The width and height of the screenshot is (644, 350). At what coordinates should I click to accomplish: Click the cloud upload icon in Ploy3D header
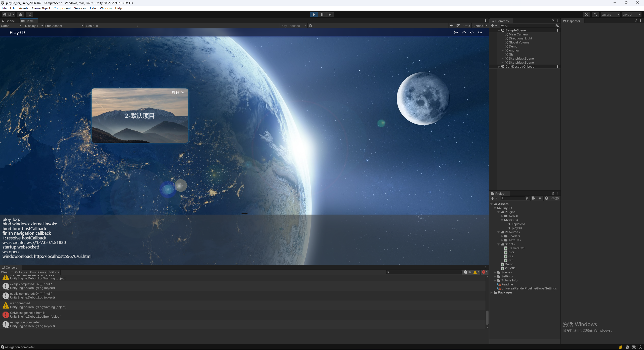click(464, 32)
